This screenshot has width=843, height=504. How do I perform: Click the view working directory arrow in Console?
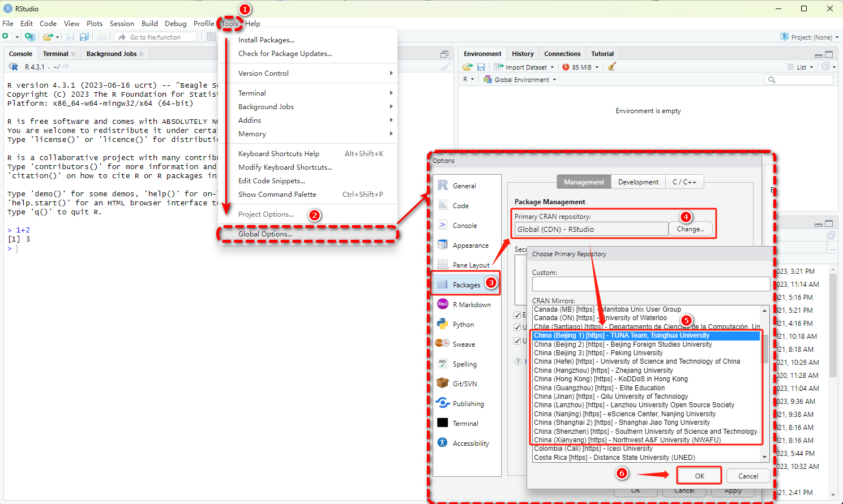pyautogui.click(x=66, y=67)
